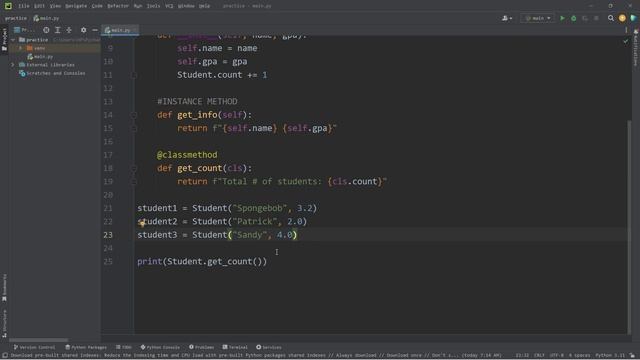Viewport: 640px width, 360px height.
Task: Fold the get_info method at line 14
Action: pos(133,116)
